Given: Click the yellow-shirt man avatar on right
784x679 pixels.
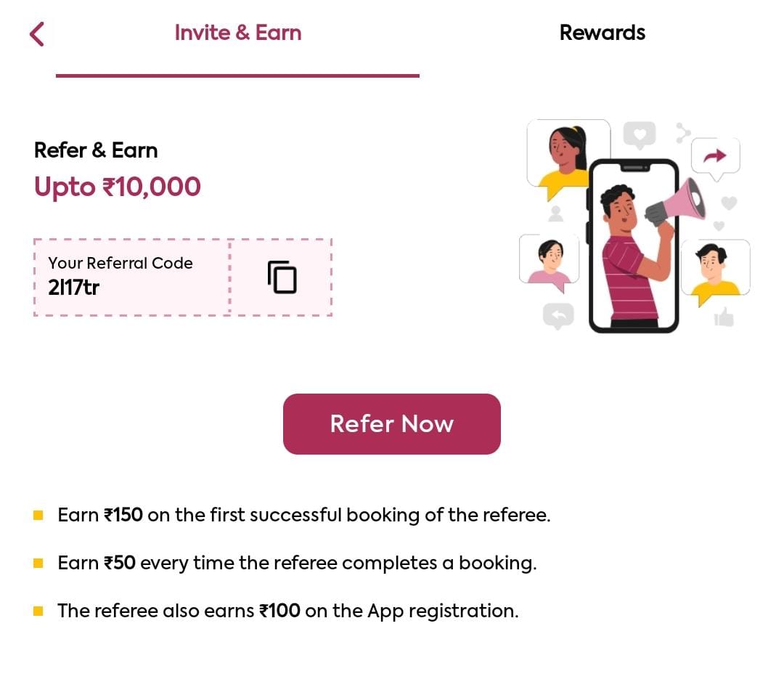Looking at the screenshot, I should [715, 268].
